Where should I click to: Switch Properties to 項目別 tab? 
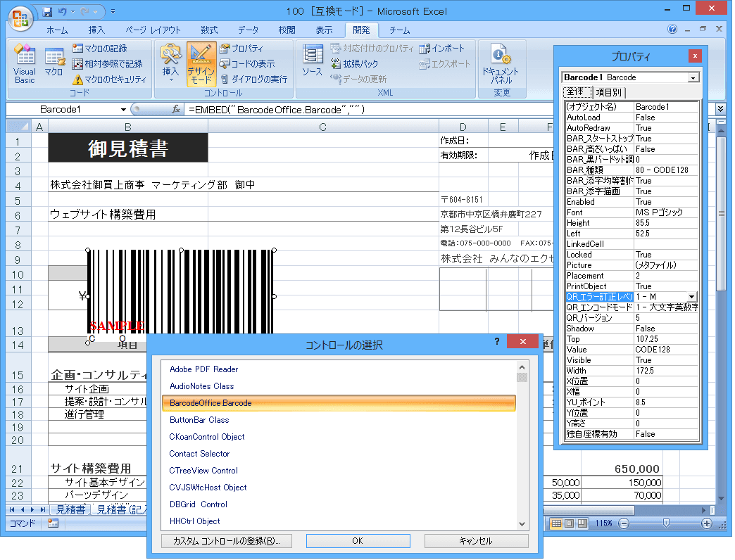pos(608,92)
